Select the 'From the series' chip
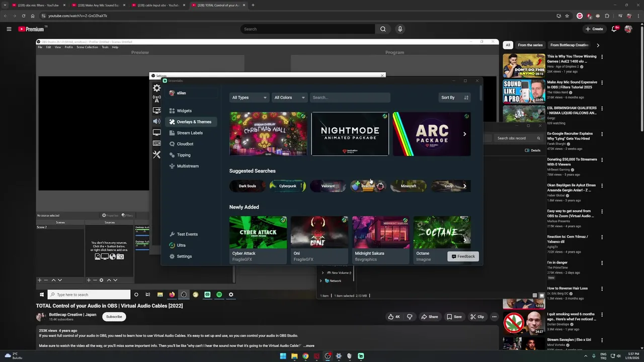The width and height of the screenshot is (644, 362). point(530,45)
